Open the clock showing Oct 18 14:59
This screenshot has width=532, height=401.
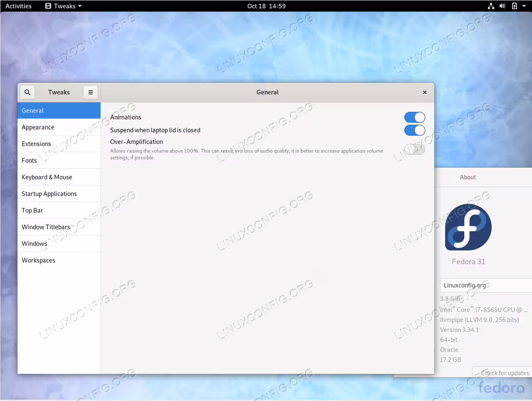coord(266,6)
